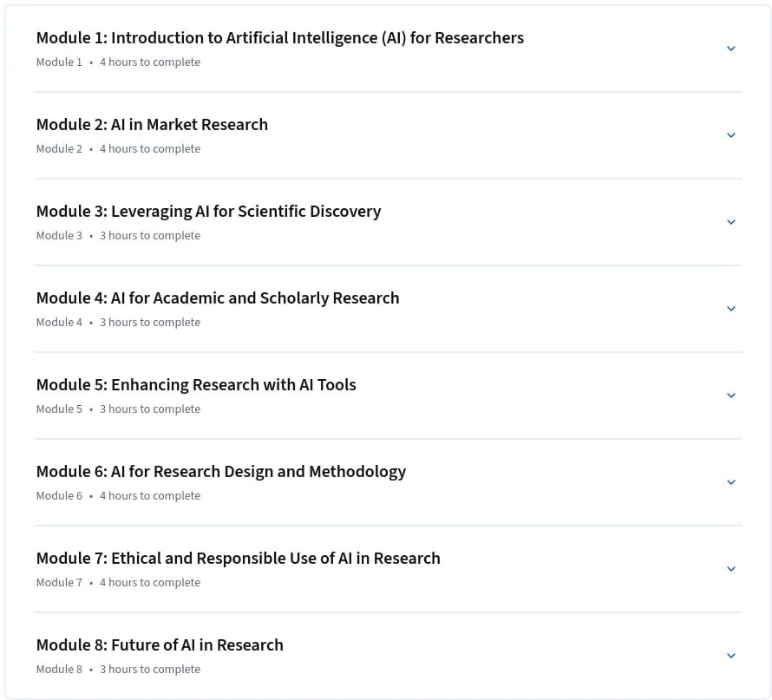Screen dimensions: 772x700
Task: Click Module 3 three hours to complete text
Action: [x=150, y=236]
